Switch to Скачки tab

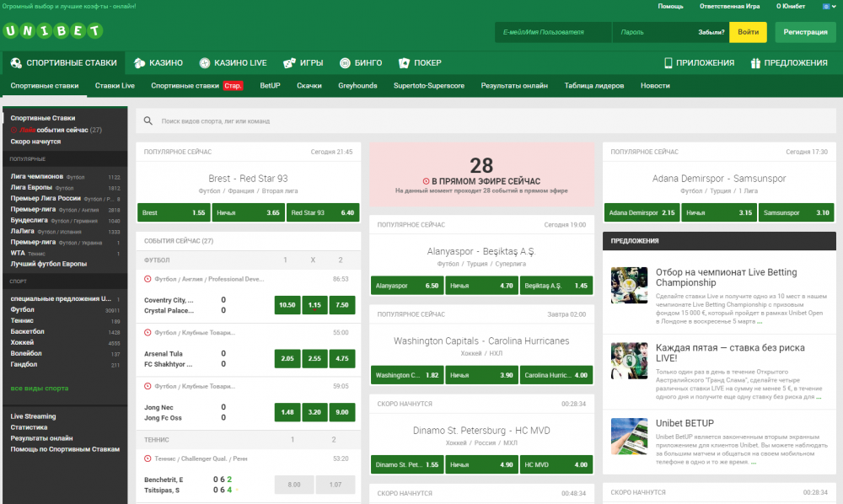(309, 85)
